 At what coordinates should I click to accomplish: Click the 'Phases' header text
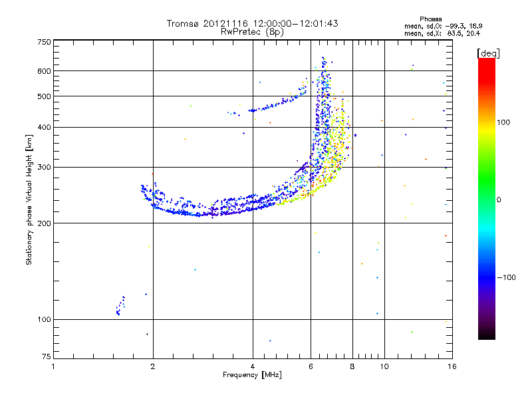tap(430, 19)
